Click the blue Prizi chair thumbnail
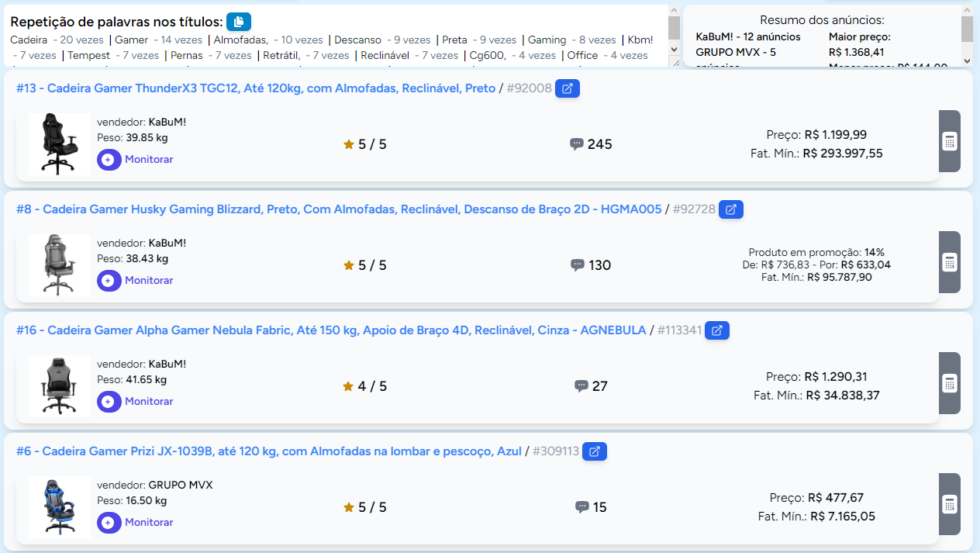This screenshot has width=980, height=553. (x=60, y=506)
